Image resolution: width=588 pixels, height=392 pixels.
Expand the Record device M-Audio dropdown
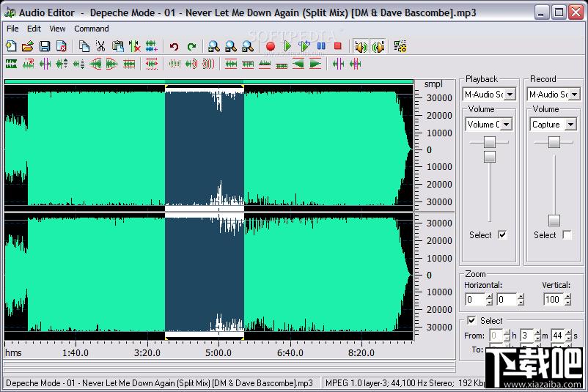pyautogui.click(x=575, y=94)
